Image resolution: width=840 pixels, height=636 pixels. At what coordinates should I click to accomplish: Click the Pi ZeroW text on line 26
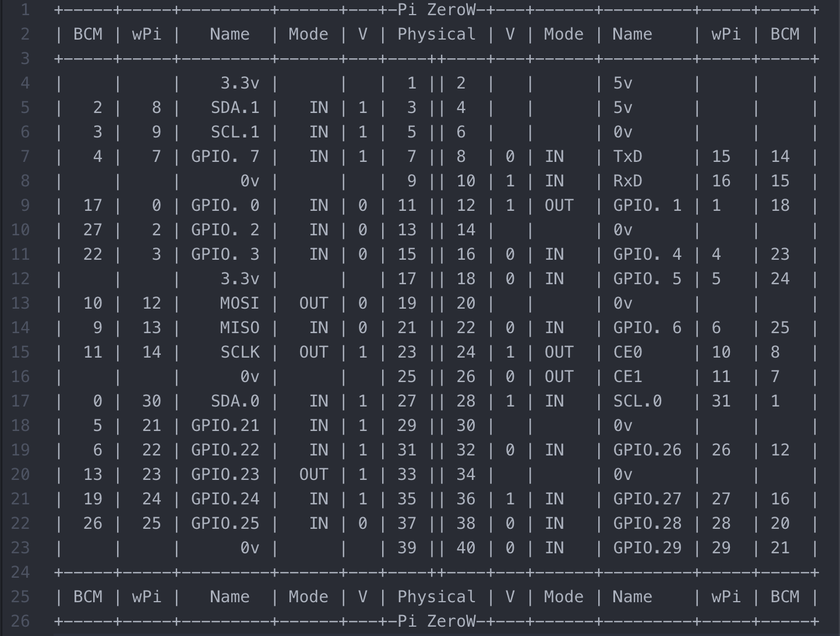[x=436, y=621]
